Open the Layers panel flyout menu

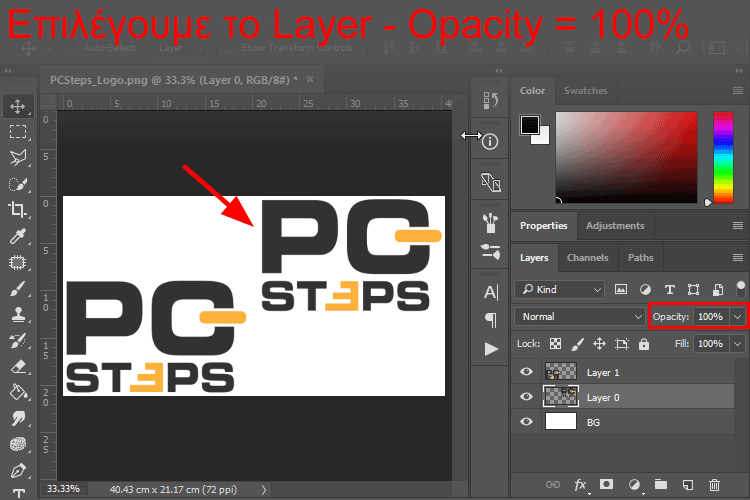coord(738,257)
